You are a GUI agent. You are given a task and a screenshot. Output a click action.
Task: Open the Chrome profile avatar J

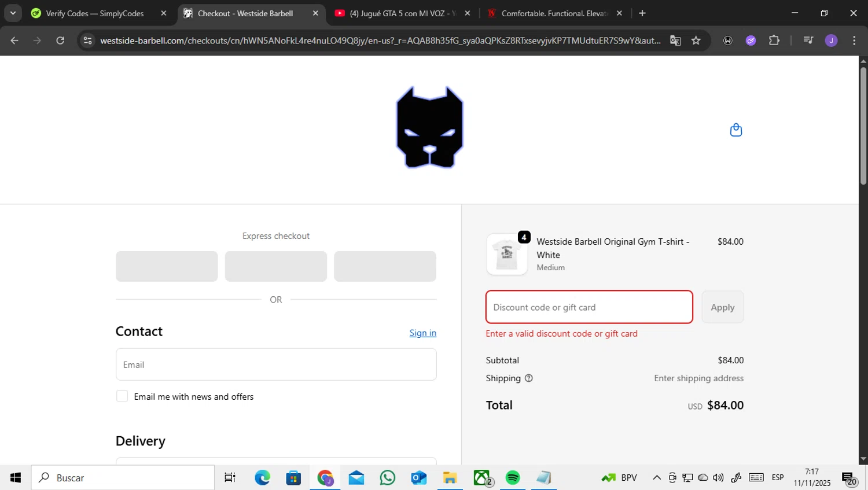[831, 40]
